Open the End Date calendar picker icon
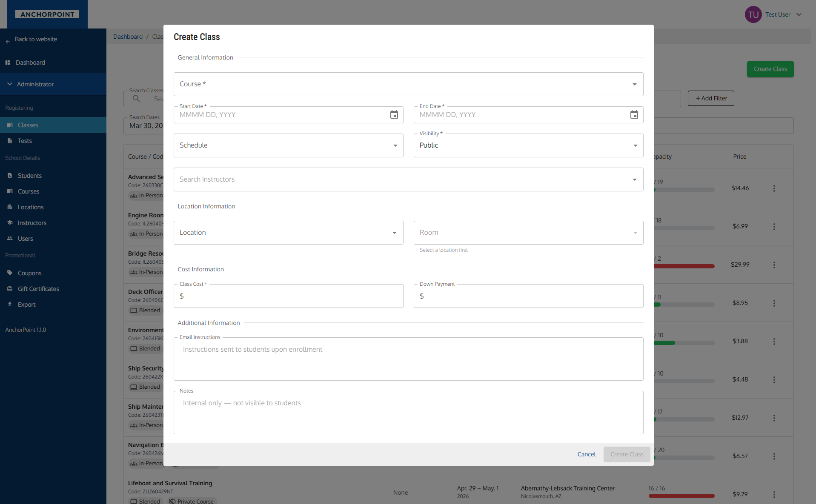The image size is (816, 504). click(634, 115)
